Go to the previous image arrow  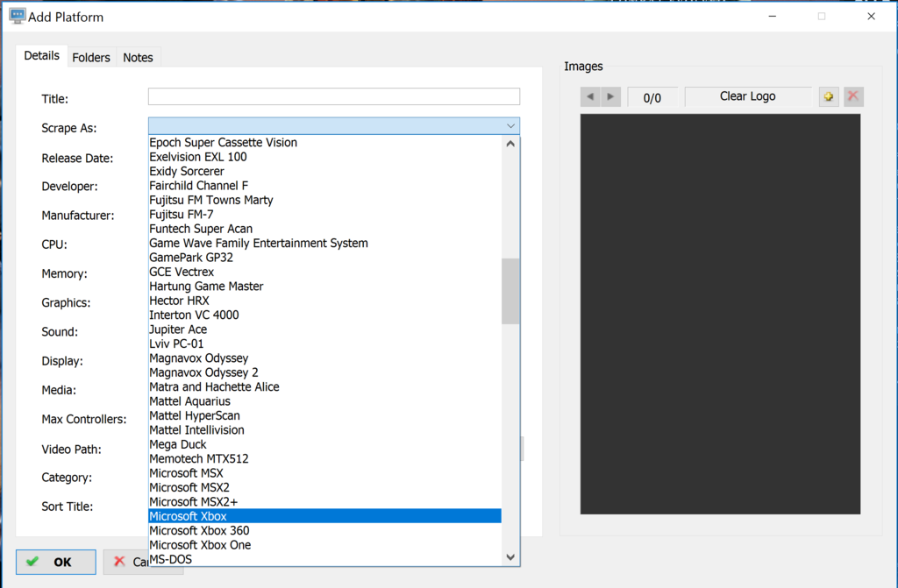pyautogui.click(x=590, y=97)
